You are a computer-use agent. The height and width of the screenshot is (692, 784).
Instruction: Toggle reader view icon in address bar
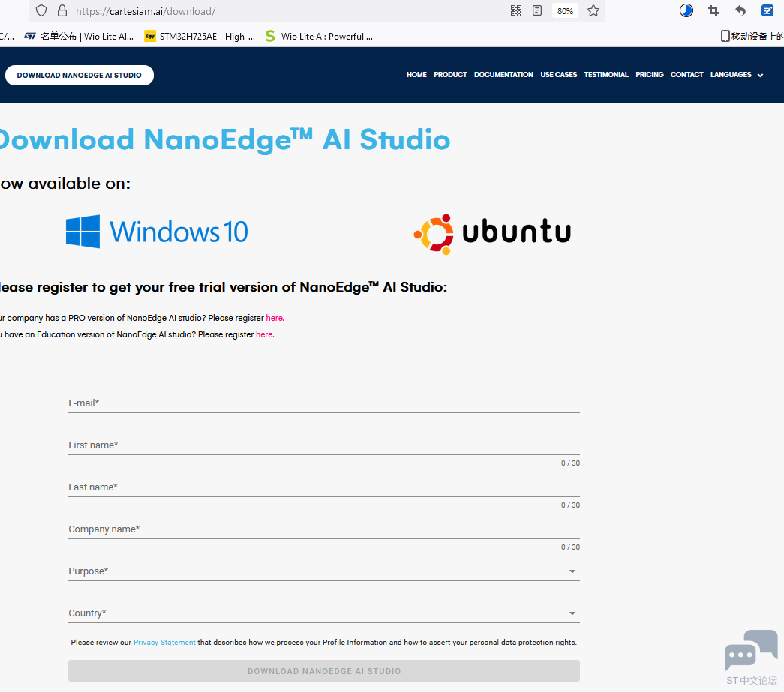click(537, 11)
